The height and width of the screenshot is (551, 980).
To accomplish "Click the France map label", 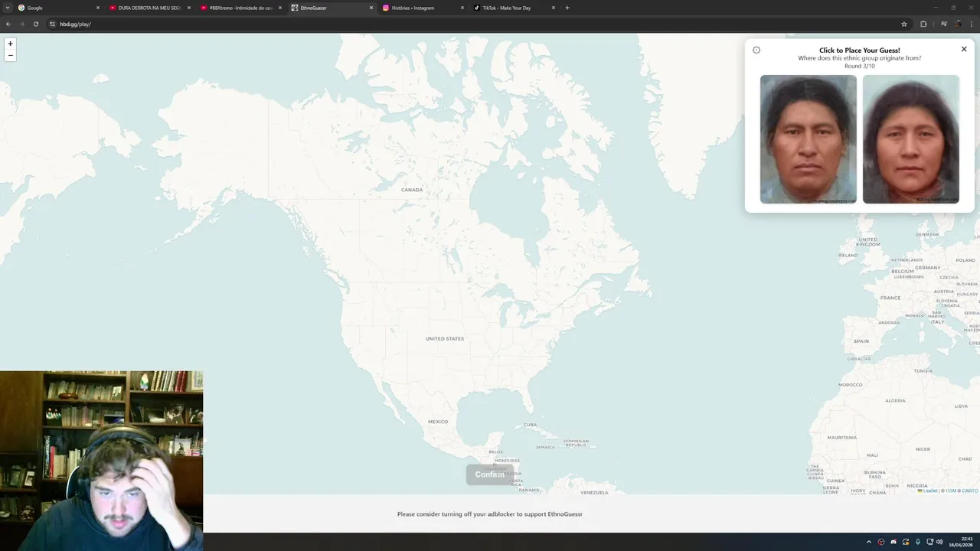I will pyautogui.click(x=890, y=297).
